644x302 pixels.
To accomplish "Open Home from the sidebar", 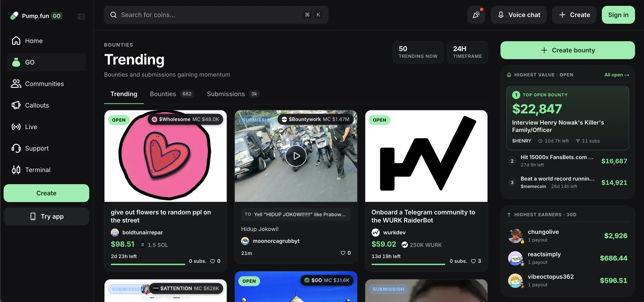I will [x=46, y=41].
